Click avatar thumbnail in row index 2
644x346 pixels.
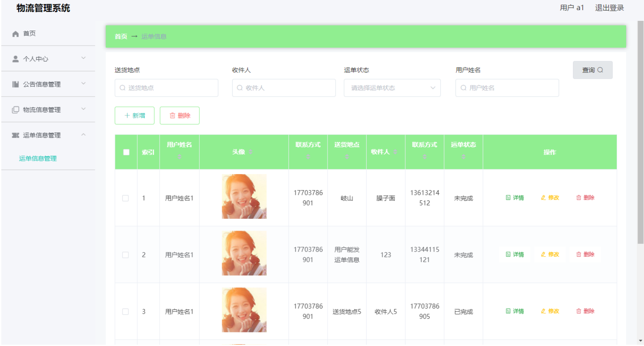pyautogui.click(x=244, y=253)
